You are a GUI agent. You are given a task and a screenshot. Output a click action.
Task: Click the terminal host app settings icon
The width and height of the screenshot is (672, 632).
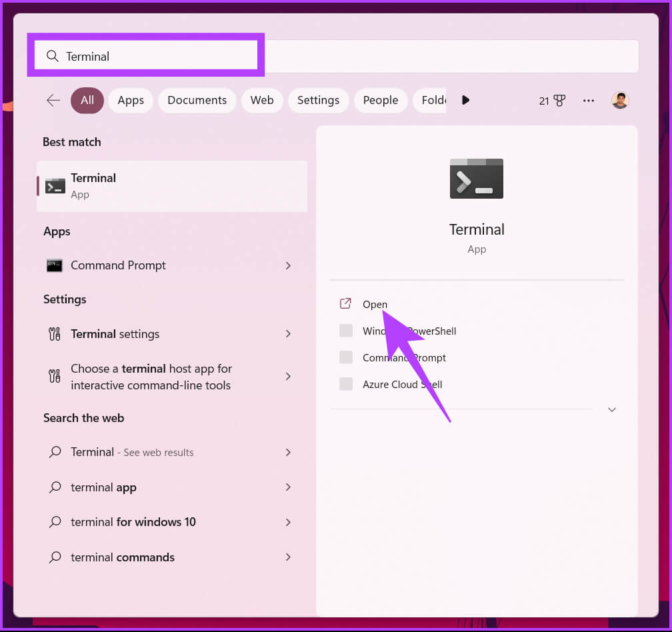[55, 376]
